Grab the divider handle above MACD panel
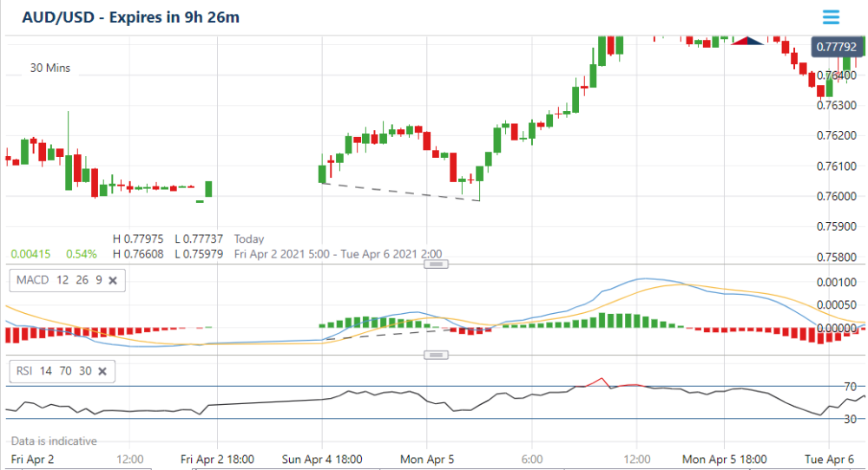868x470 pixels. pos(437,264)
